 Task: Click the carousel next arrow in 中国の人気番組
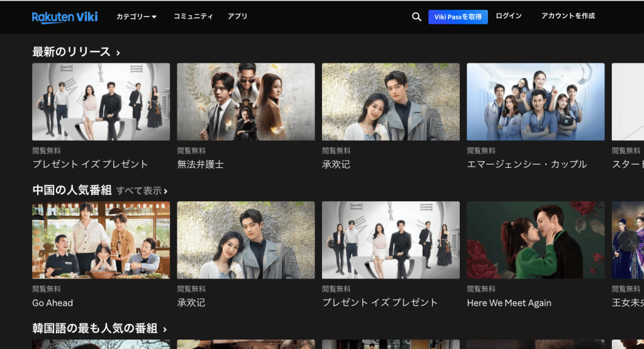tap(630, 240)
